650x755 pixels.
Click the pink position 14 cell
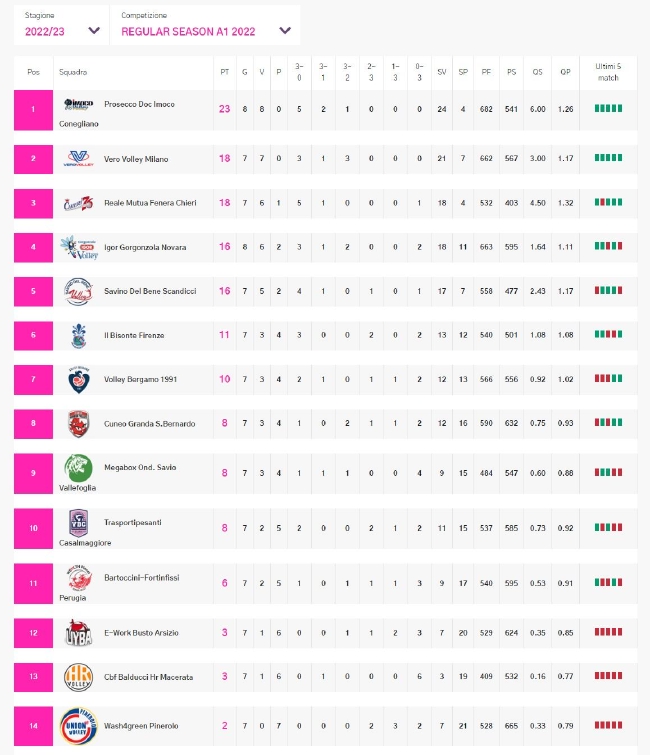pos(33,726)
